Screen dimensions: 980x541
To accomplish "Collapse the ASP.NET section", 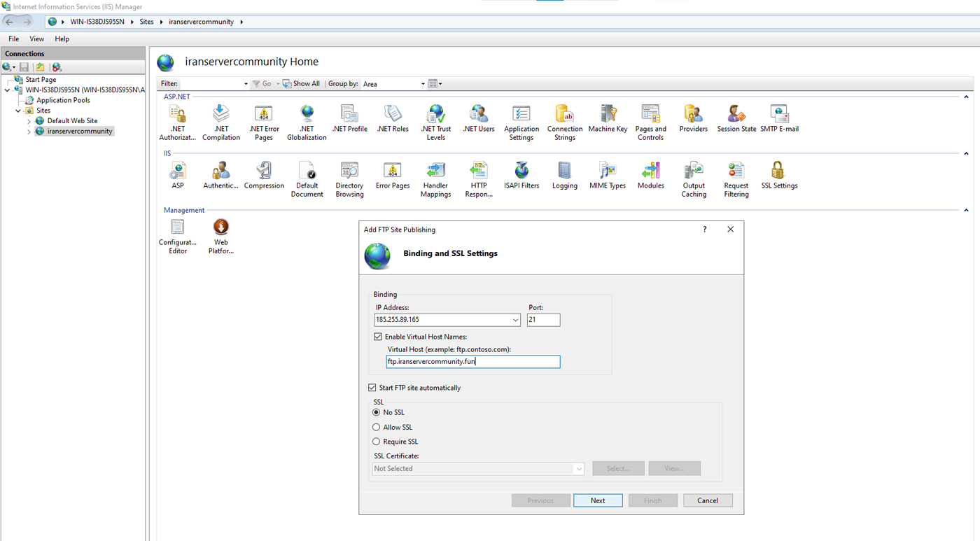I will pos(966,96).
